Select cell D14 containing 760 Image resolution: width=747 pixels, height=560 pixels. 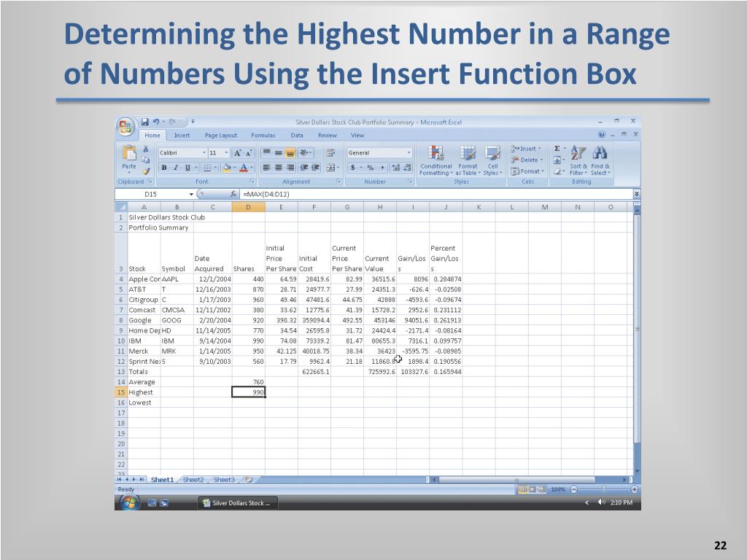click(x=248, y=382)
